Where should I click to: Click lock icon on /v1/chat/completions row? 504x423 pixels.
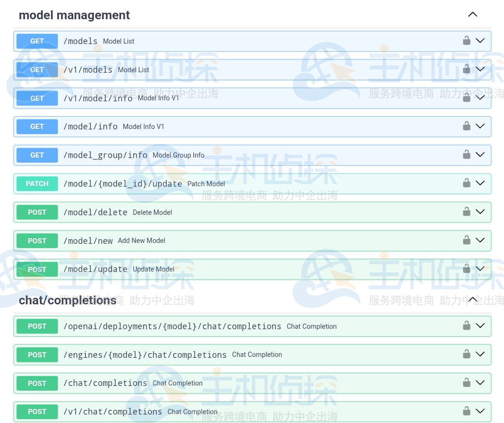pyautogui.click(x=466, y=411)
